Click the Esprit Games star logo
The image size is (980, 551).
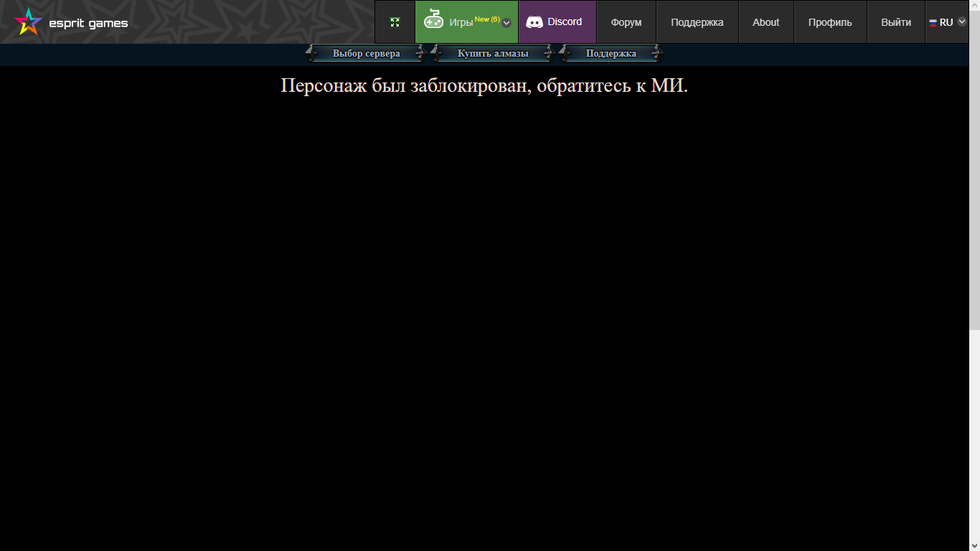point(28,22)
